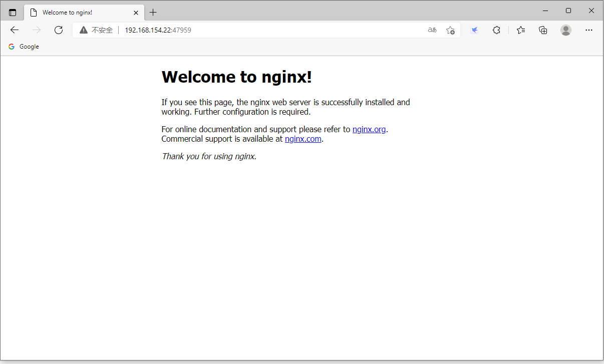Click the blue bird extension icon
Image resolution: width=604 pixels, height=364 pixels.
tap(474, 30)
